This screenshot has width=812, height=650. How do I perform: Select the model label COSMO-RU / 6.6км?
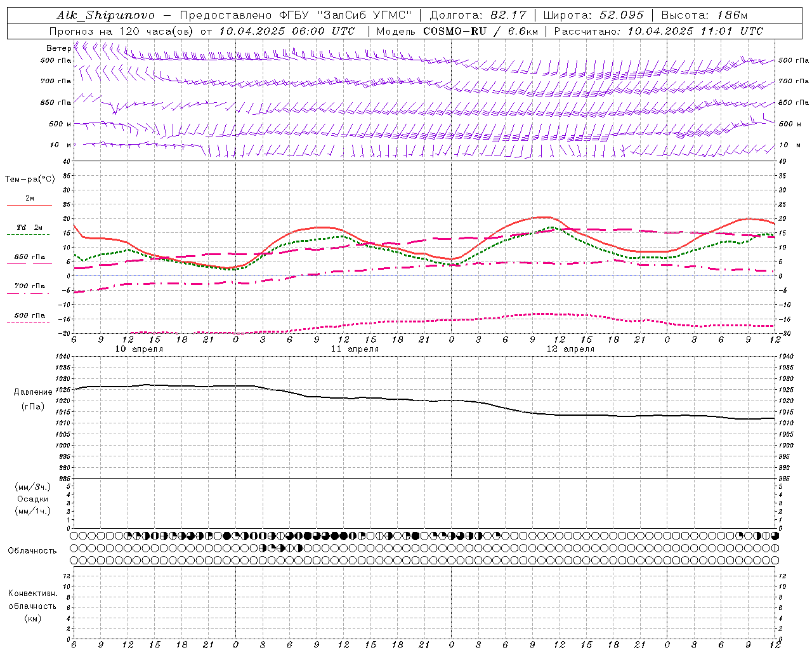click(x=480, y=31)
